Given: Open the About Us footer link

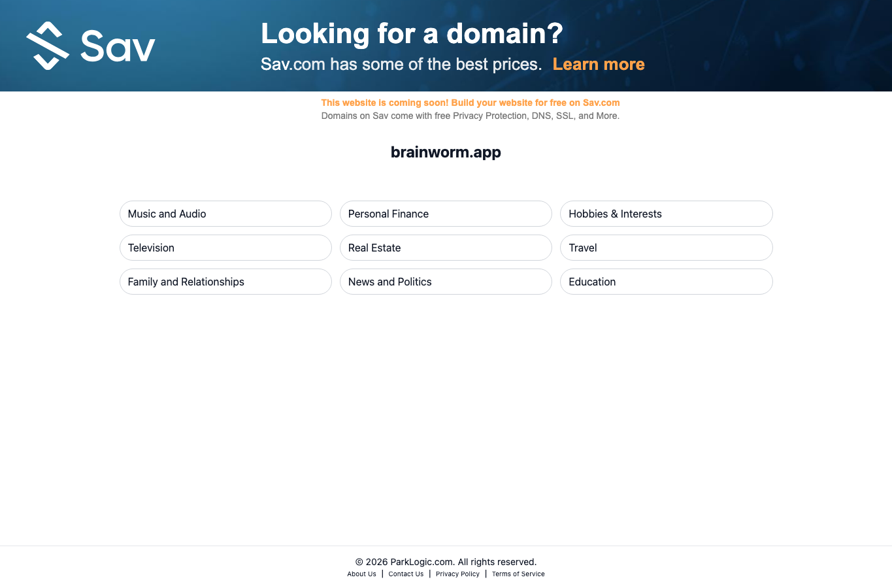Looking at the screenshot, I should tap(361, 574).
